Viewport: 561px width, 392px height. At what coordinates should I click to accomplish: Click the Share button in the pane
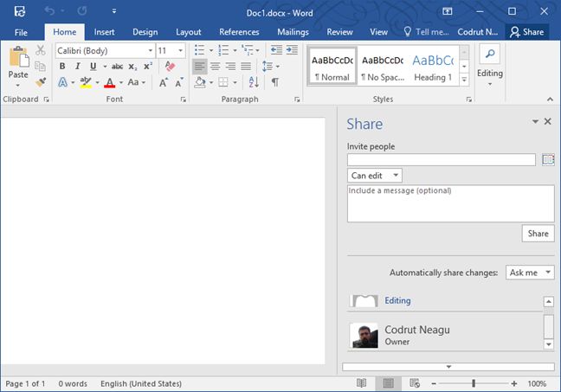point(538,234)
